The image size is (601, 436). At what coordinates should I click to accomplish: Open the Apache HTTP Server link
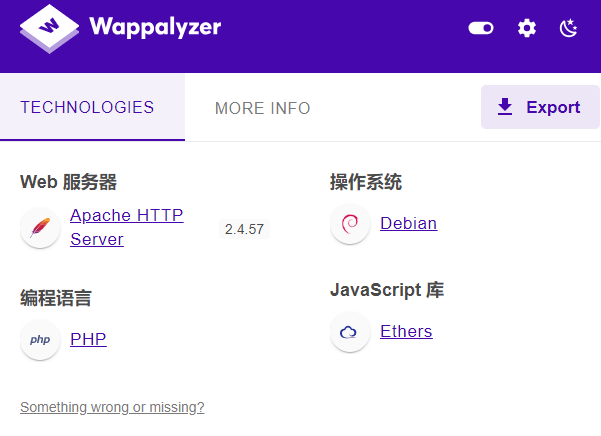[126, 227]
